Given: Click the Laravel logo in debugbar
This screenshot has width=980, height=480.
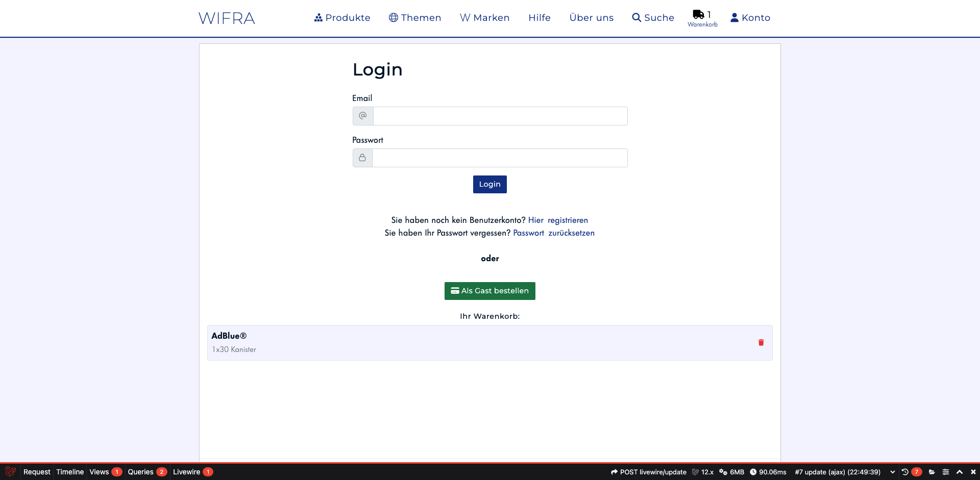Looking at the screenshot, I should (10, 472).
